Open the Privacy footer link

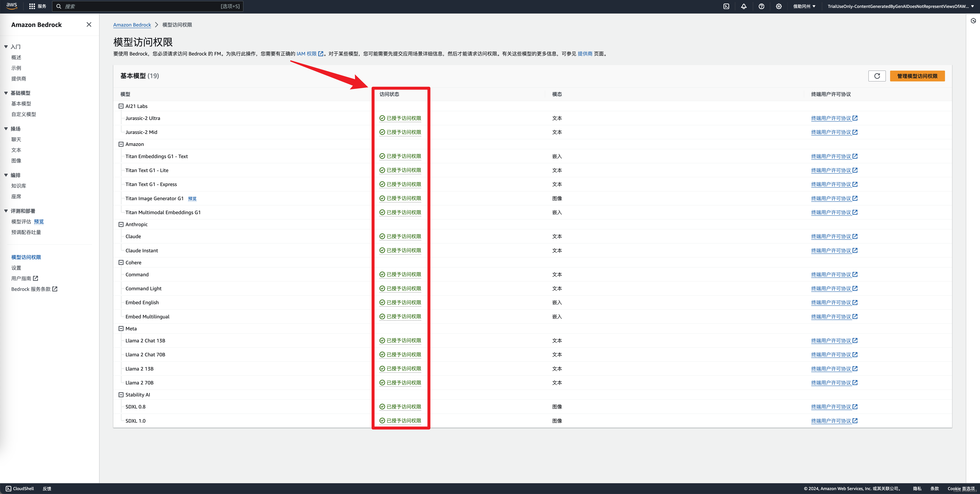pyautogui.click(x=917, y=489)
